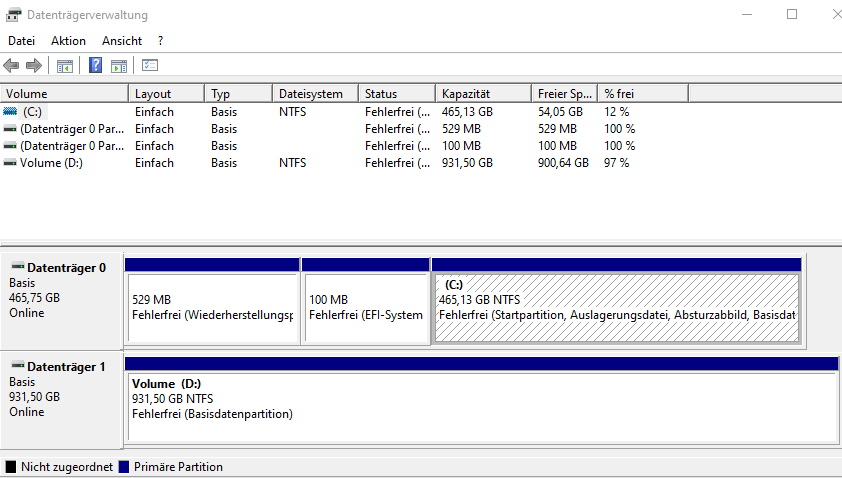Image resolution: width=842 pixels, height=478 pixels.
Task: Click the NTFS cell in the (C:) row
Action: click(293, 112)
